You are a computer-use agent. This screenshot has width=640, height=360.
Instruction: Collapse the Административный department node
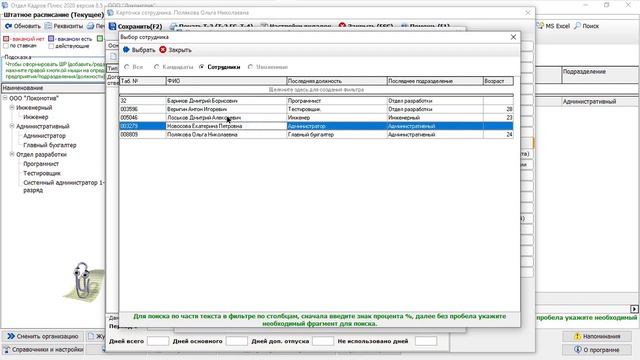pos(12,126)
